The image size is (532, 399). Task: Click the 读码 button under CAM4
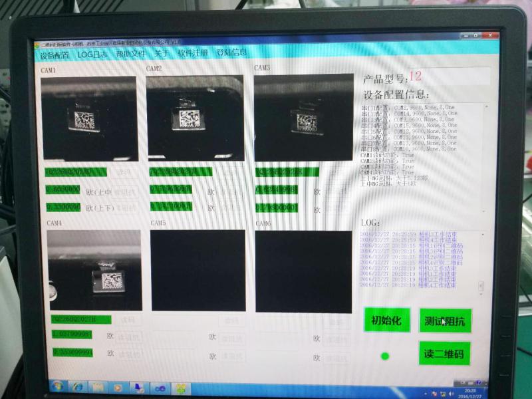(128, 320)
